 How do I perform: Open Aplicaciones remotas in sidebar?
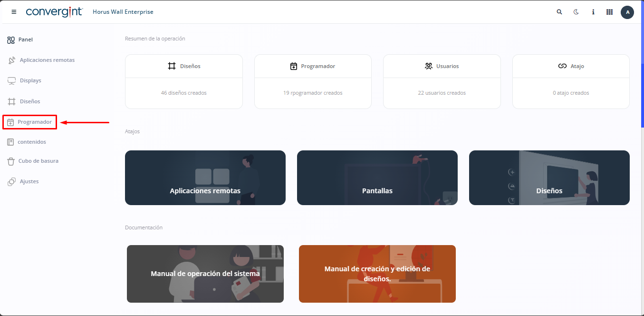point(47,60)
